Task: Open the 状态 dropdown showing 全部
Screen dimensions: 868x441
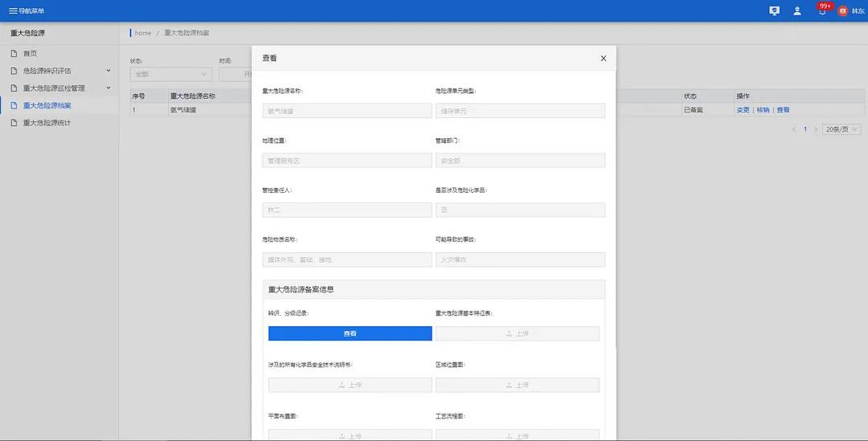Action: 170,74
